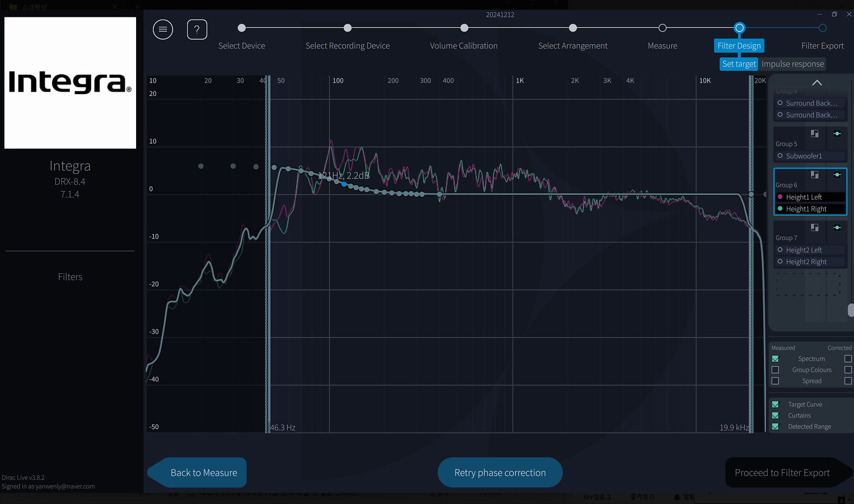Disable the Target Curve checkbox
The image size is (854, 504).
775,404
